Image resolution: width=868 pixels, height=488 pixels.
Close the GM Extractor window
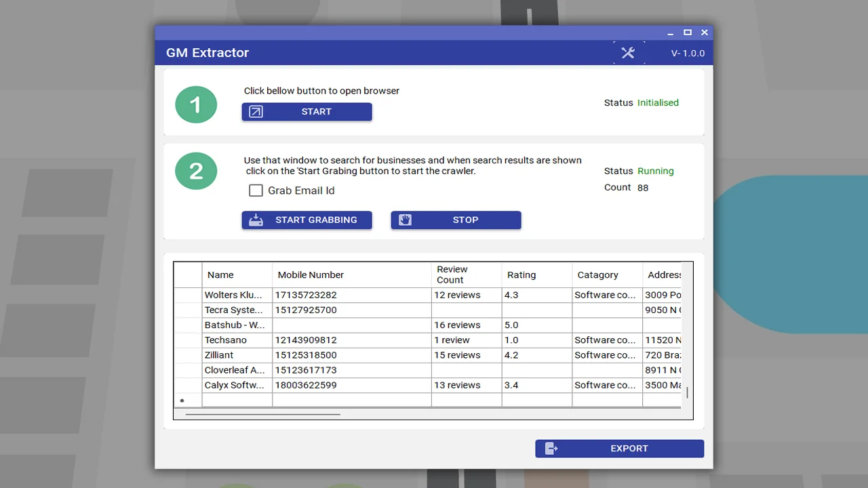pyautogui.click(x=705, y=33)
